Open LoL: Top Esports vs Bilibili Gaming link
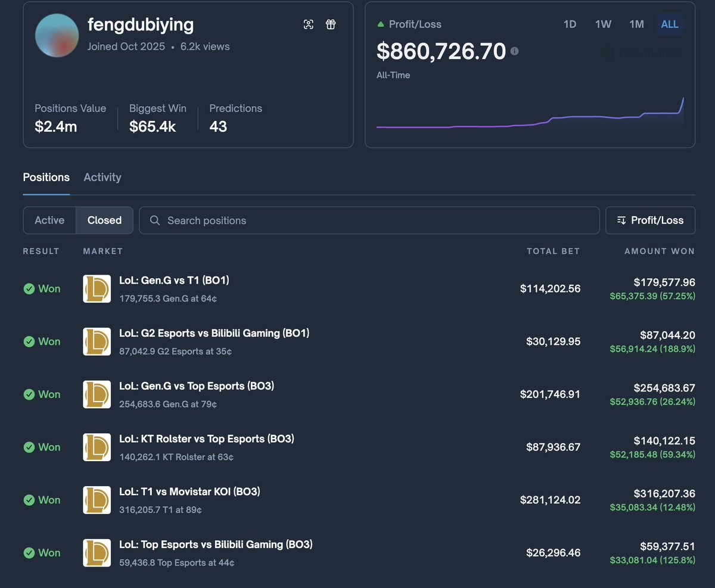The height and width of the screenshot is (588, 715). click(216, 545)
